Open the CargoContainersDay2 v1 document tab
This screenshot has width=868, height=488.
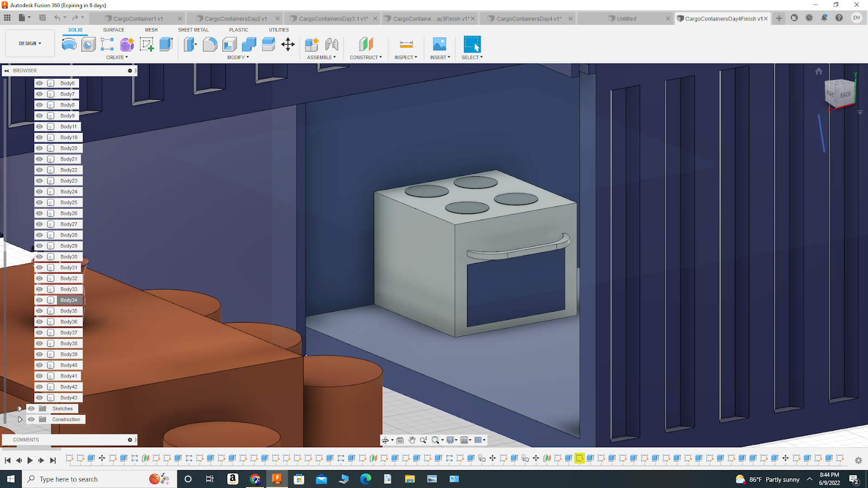(235, 18)
